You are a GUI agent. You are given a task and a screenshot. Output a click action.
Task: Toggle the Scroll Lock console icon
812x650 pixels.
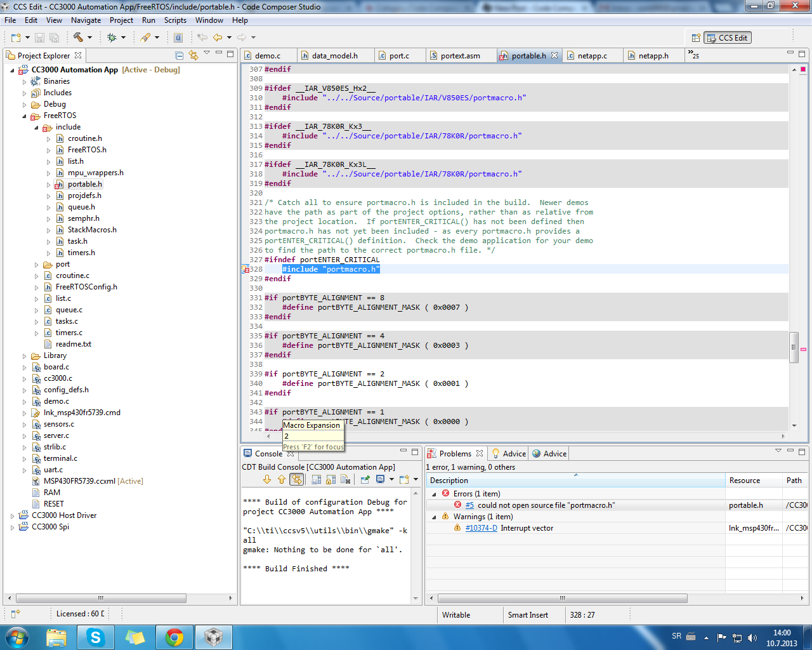331,480
